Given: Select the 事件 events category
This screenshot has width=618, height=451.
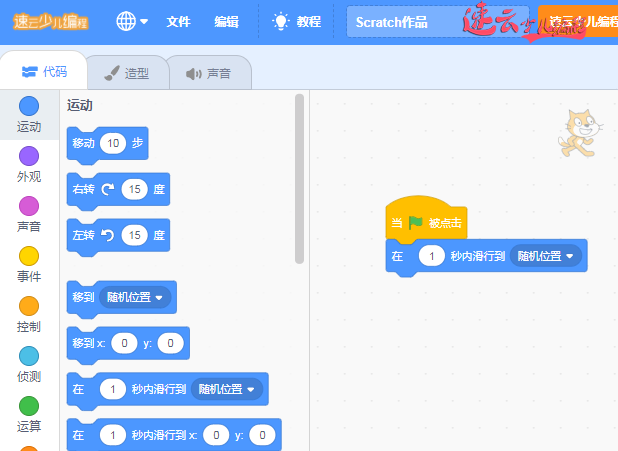Looking at the screenshot, I should [x=29, y=265].
